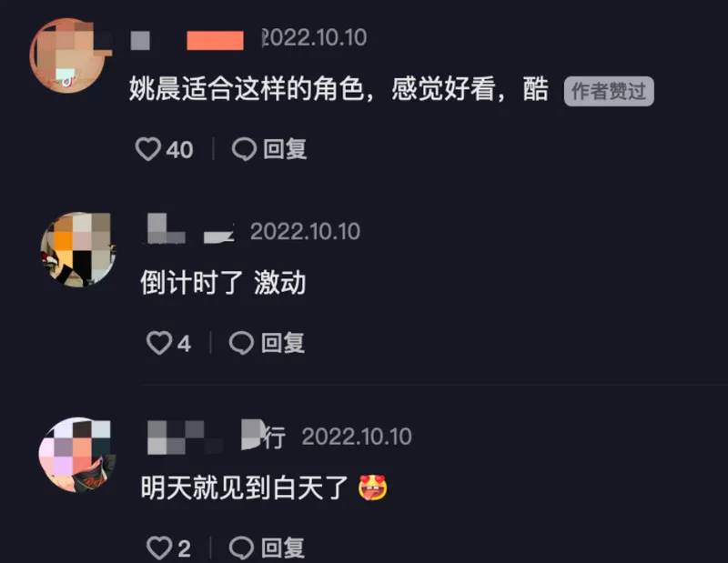Open the third commenter's avatar profile
The height and width of the screenshot is (563, 728).
tap(77, 455)
